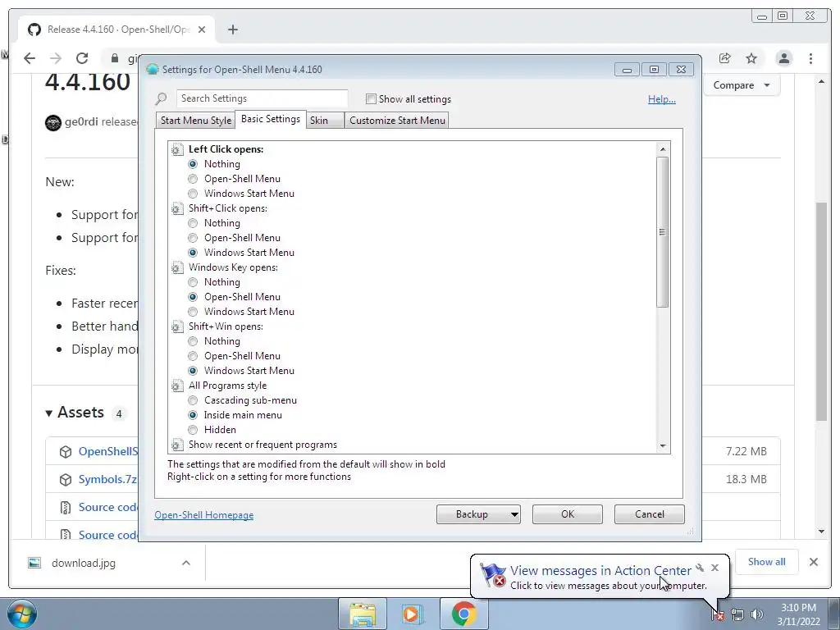840x630 pixels.
Task: Switch to the Skin tab
Action: [325, 120]
